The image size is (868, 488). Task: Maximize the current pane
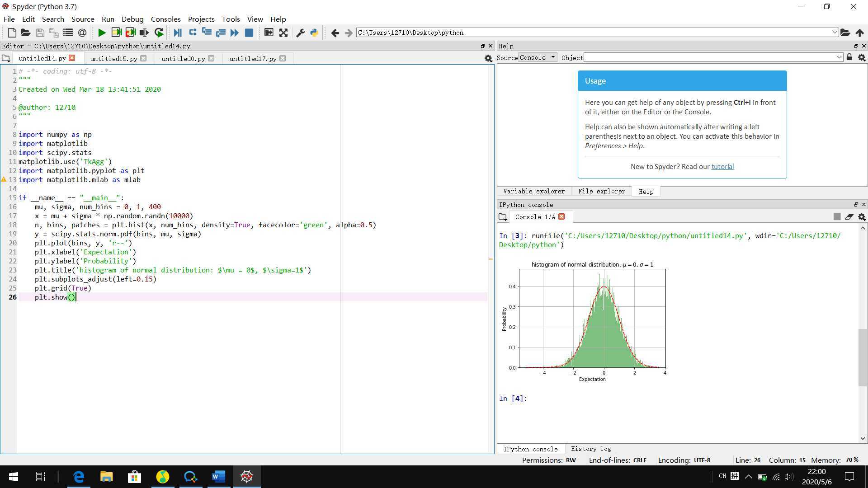(269, 33)
